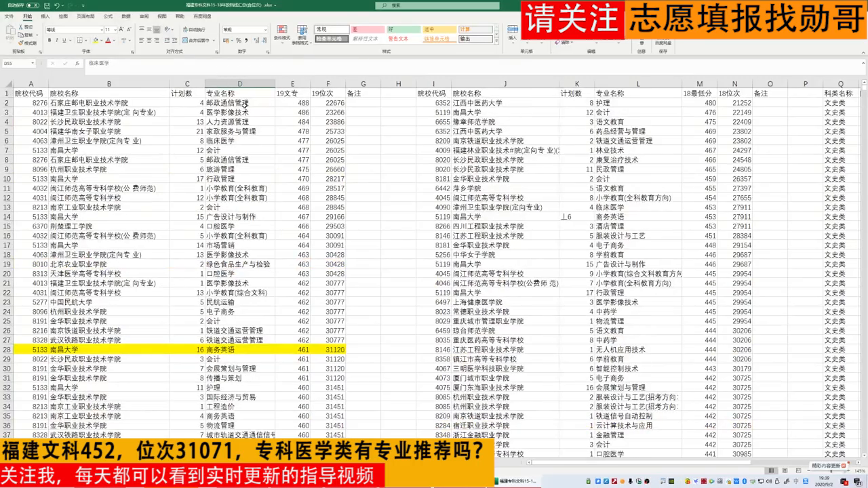868x488 pixels.
Task: Click Merge and Center (合并后居中)
Action: (195, 40)
